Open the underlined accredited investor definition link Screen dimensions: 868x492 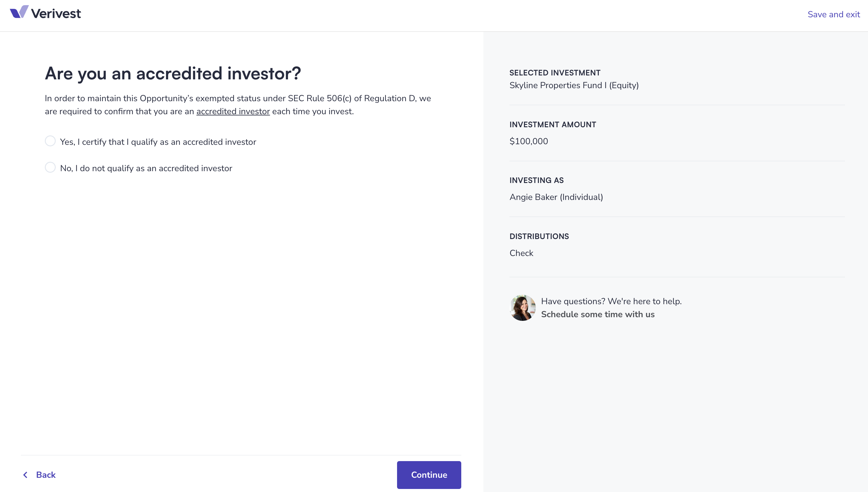pyautogui.click(x=233, y=111)
